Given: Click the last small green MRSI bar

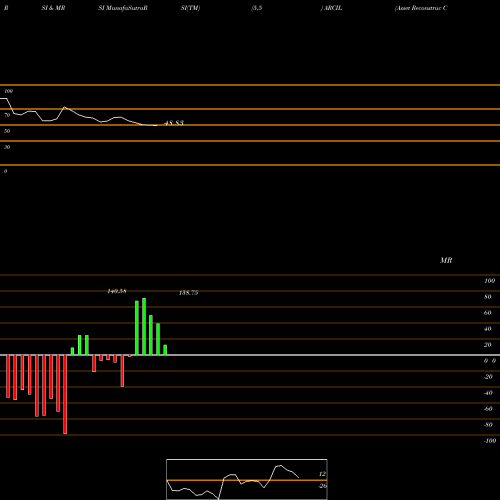Looking at the screenshot, I should click(x=165, y=350).
